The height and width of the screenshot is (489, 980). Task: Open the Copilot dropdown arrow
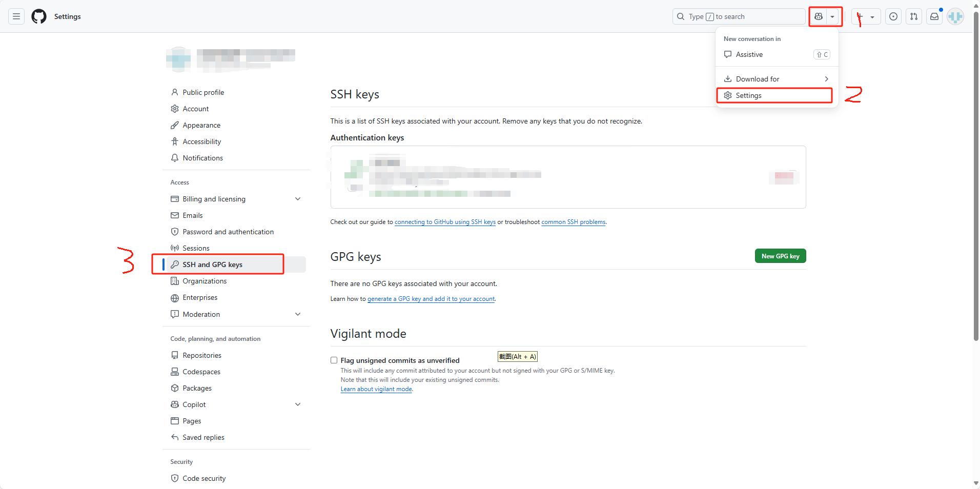coord(832,16)
